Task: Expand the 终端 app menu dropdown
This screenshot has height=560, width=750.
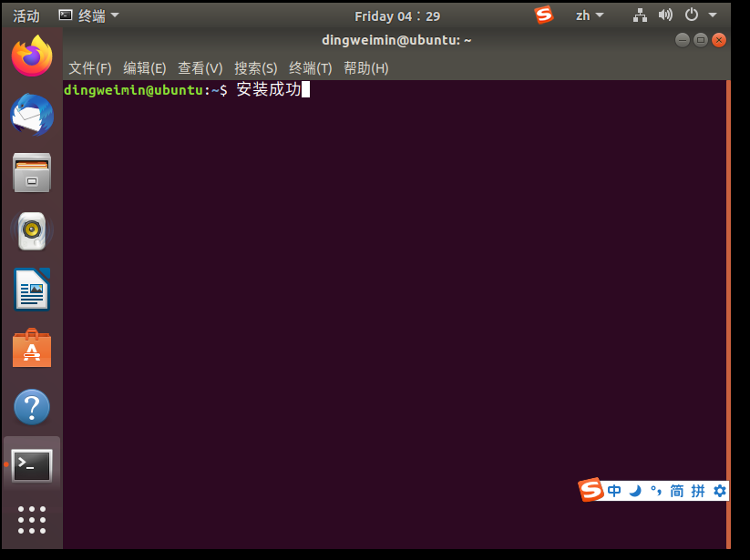Action: [89, 16]
